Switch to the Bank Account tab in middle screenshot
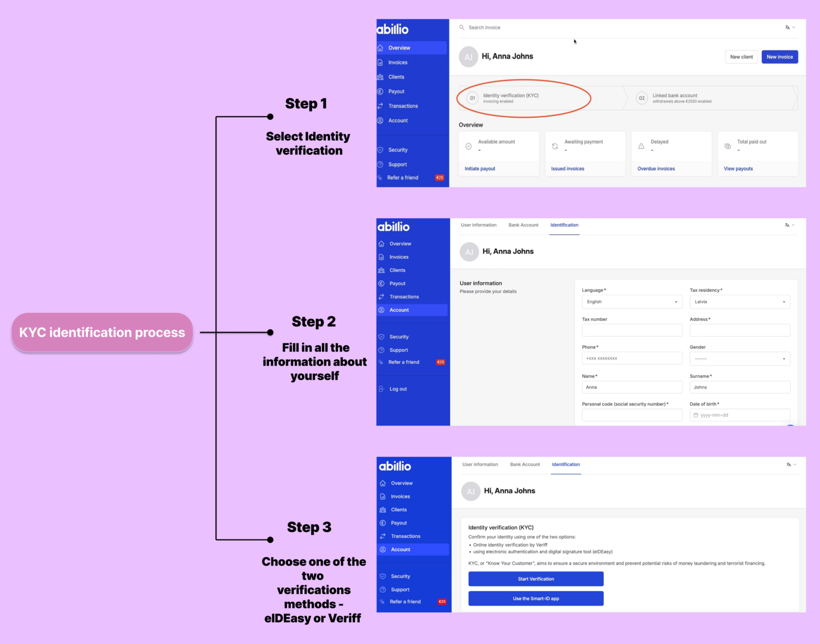The width and height of the screenshot is (820, 644). click(523, 225)
